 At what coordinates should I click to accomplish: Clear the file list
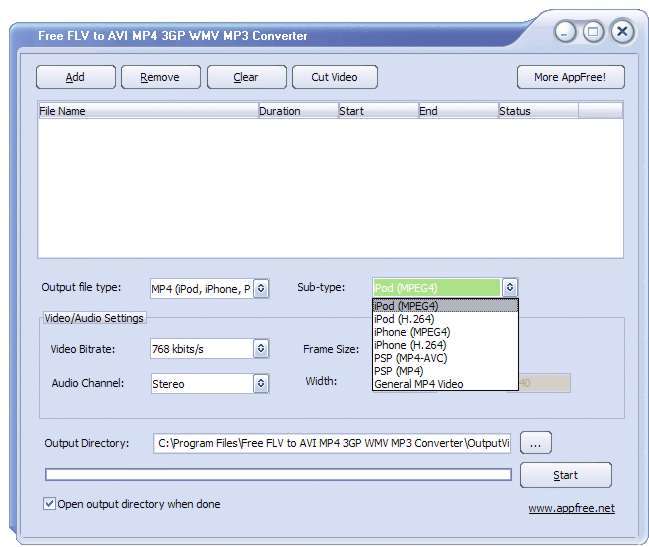tap(245, 77)
